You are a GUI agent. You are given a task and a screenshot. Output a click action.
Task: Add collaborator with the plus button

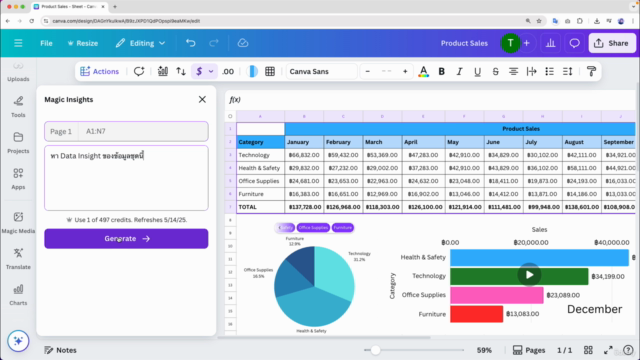527,43
